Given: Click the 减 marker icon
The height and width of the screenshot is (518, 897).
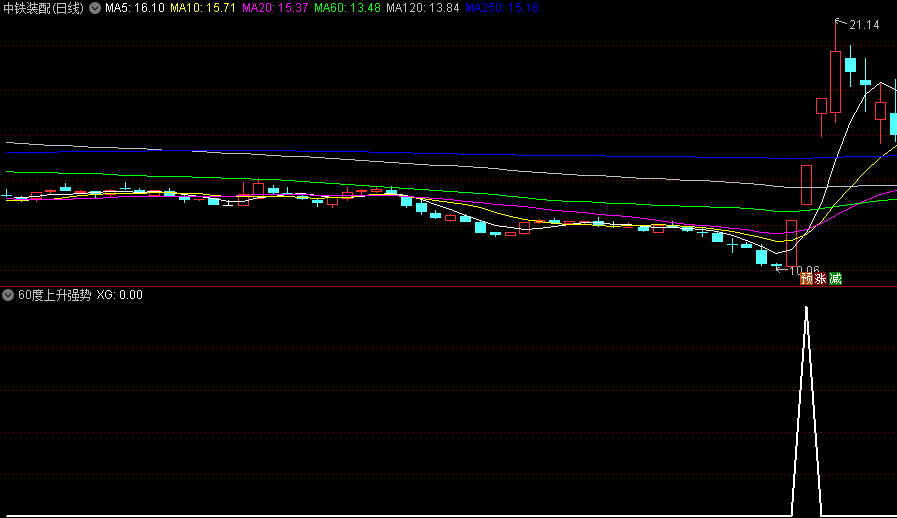Looking at the screenshot, I should tap(835, 279).
